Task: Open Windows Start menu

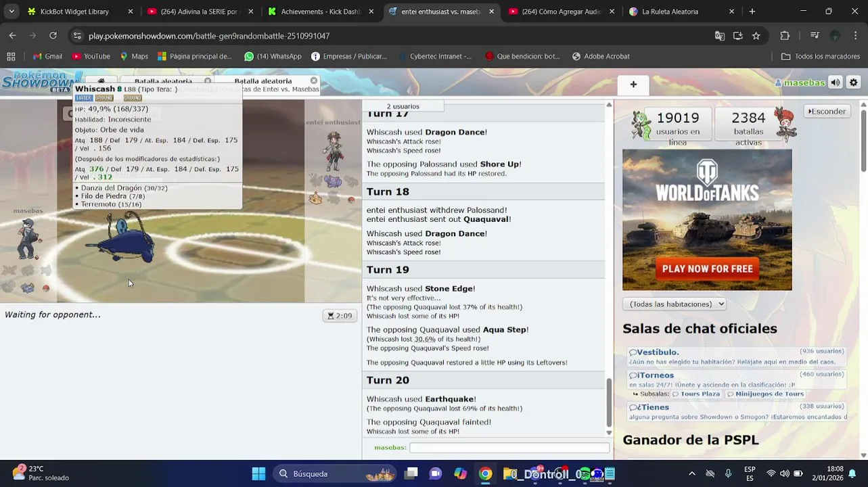Action: (258, 473)
